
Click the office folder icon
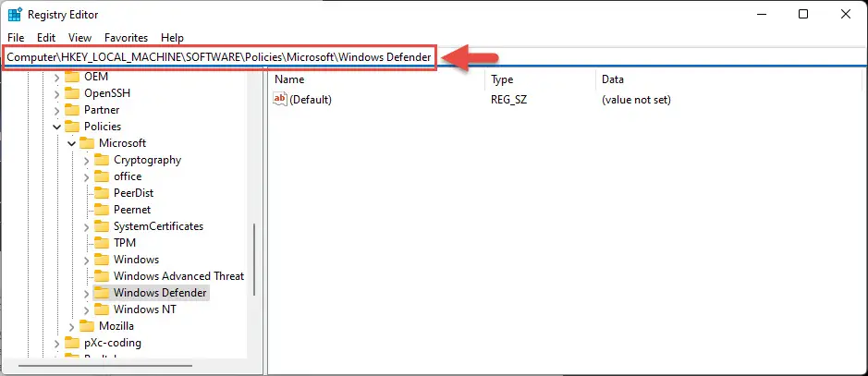(x=102, y=176)
